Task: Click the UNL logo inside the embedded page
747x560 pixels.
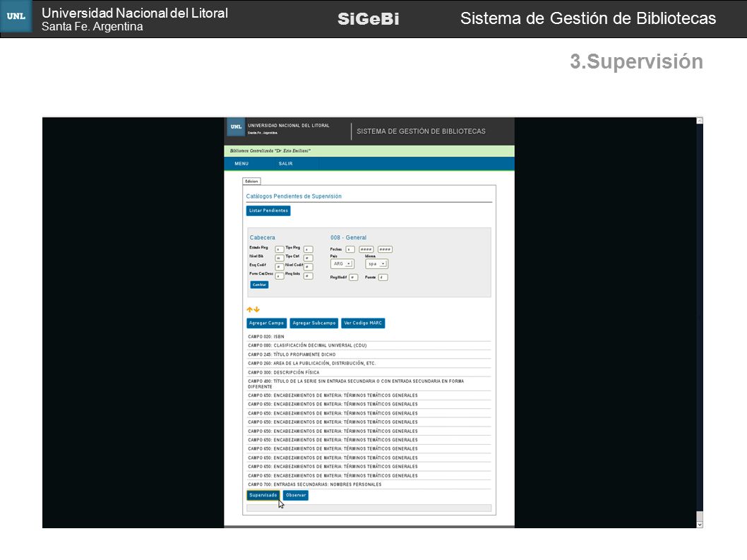Action: (x=236, y=127)
